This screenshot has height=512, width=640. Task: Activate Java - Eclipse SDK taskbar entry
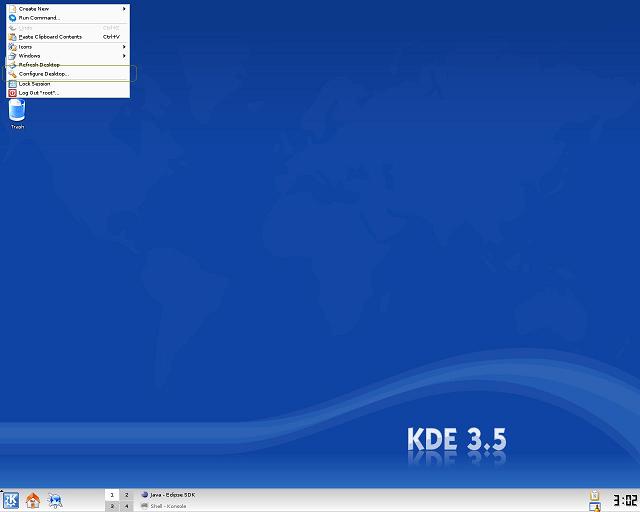168,495
